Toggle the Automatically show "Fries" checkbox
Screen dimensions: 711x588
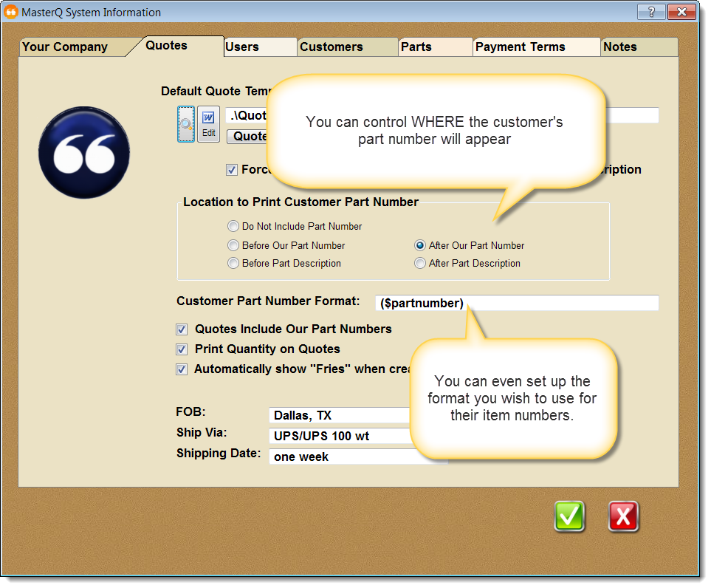[182, 369]
